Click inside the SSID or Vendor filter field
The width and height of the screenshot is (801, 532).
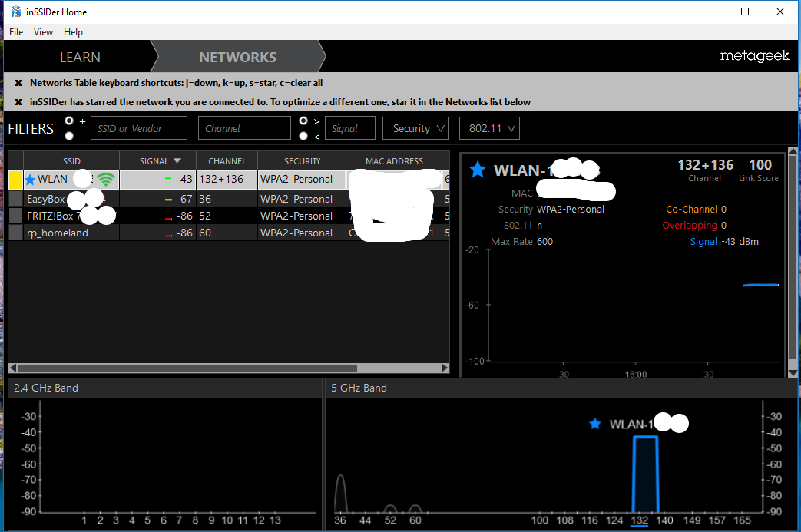pos(138,127)
